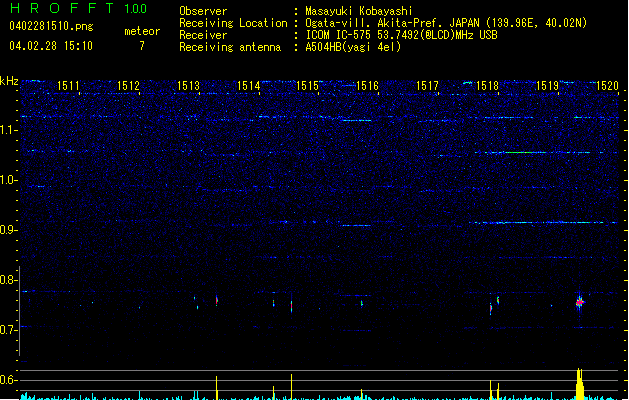Click the Ogata-vill. Akita-Pref. JAPAN location text
Viewport: 629px width, 400px height.
click(x=446, y=23)
